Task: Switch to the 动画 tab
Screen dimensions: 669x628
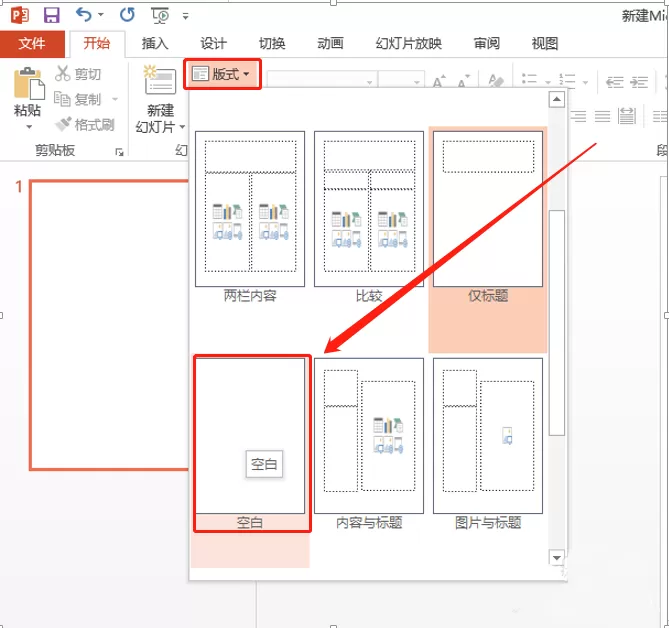Action: (330, 43)
